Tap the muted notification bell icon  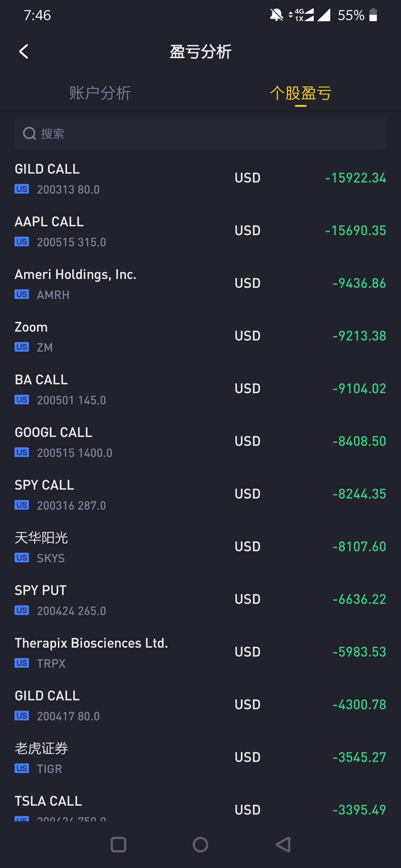click(x=276, y=15)
